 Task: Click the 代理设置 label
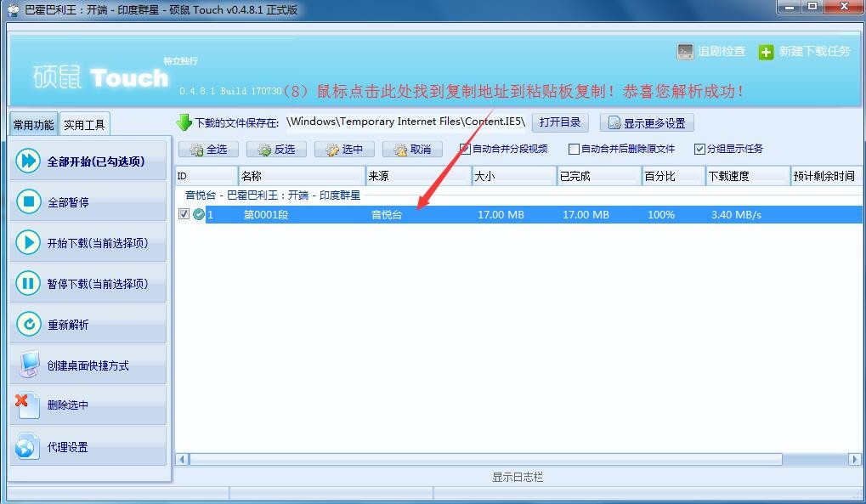point(68,447)
